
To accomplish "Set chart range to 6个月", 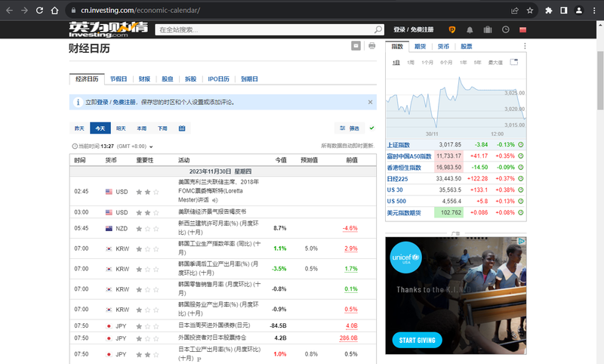I will [446, 63].
